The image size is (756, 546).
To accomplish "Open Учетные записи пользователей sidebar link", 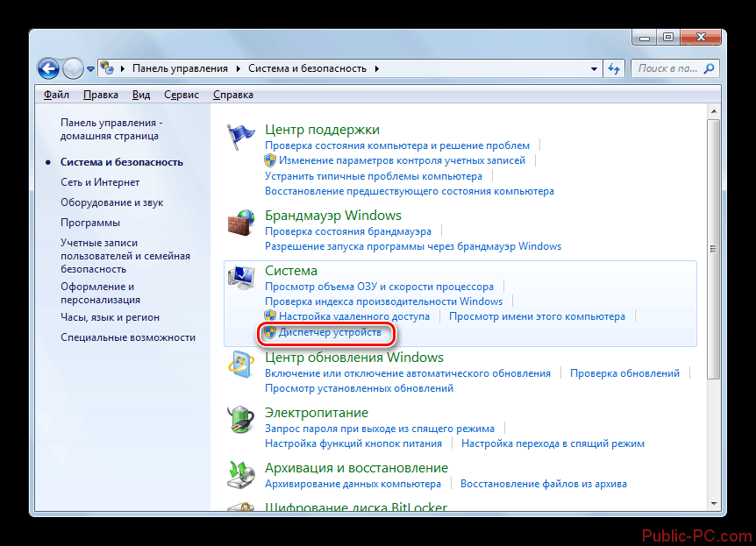I will 125,256.
